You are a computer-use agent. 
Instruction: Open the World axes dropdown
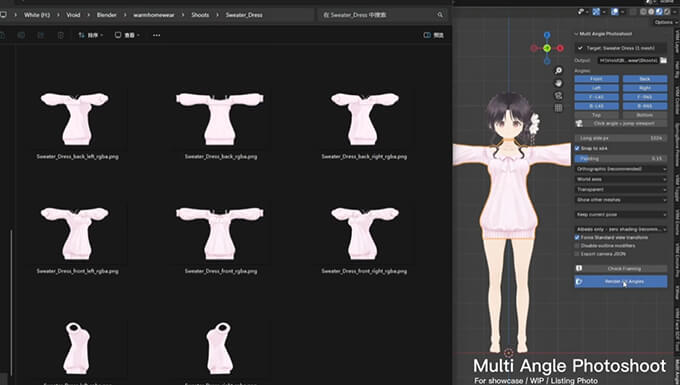tap(621, 179)
